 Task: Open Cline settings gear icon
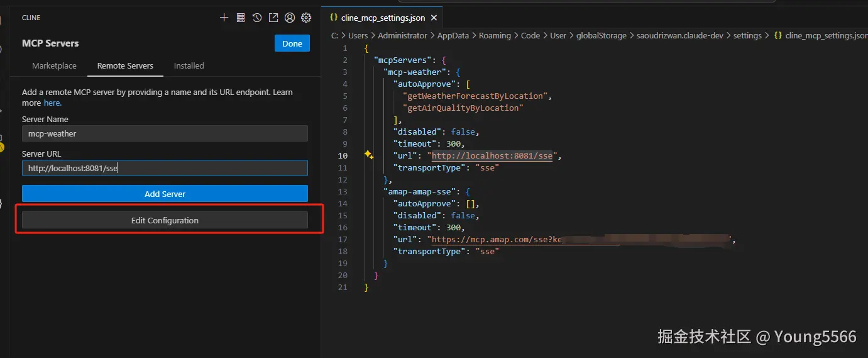click(x=306, y=18)
